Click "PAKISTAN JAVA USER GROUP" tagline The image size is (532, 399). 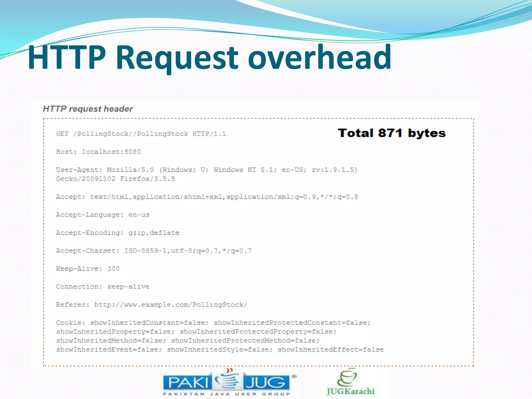[x=227, y=394]
